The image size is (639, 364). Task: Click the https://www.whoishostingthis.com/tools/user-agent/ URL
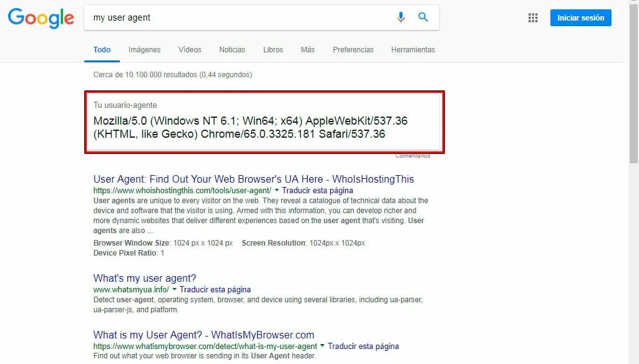tap(182, 191)
